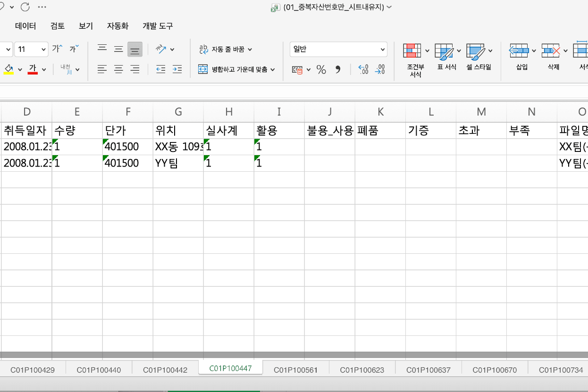Viewport: 588px width, 392px height.
Task: Apply comma style format
Action: (x=338, y=70)
